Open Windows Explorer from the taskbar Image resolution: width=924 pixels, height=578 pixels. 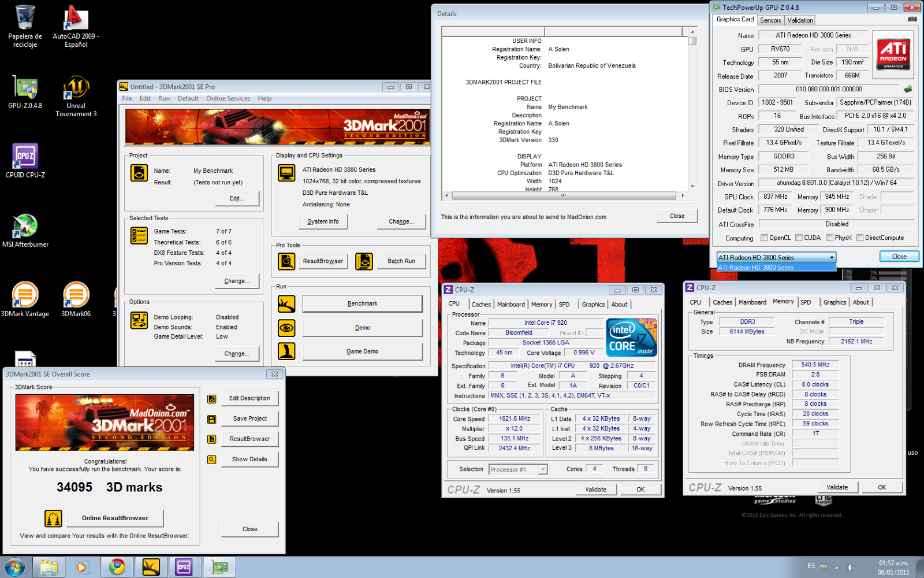[49, 567]
